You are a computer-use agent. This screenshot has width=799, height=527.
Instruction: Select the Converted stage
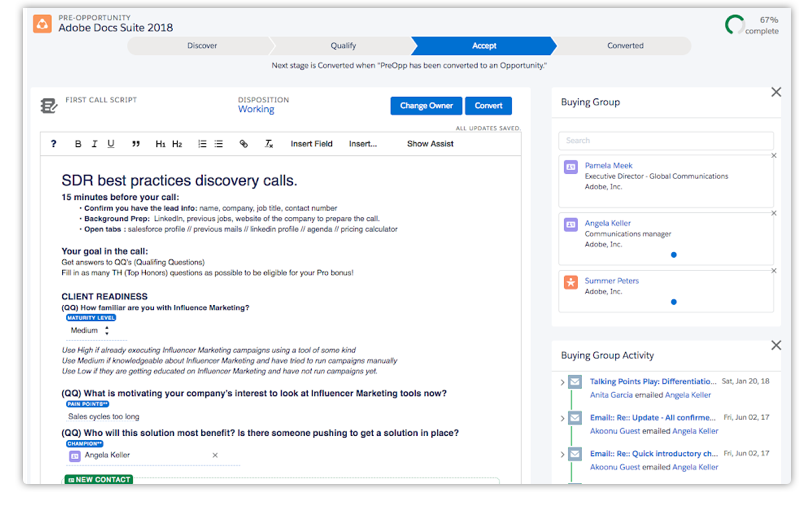(625, 45)
